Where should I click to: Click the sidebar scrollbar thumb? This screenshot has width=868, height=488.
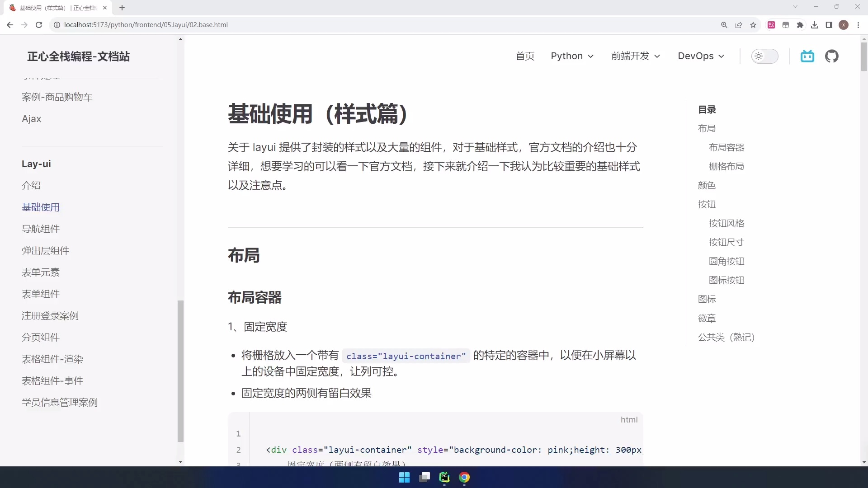180,371
